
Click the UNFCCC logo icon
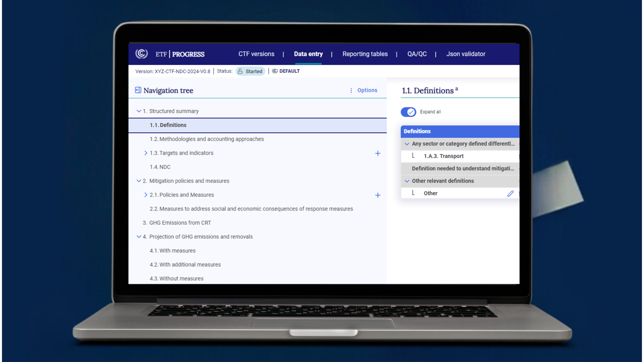[x=142, y=54]
